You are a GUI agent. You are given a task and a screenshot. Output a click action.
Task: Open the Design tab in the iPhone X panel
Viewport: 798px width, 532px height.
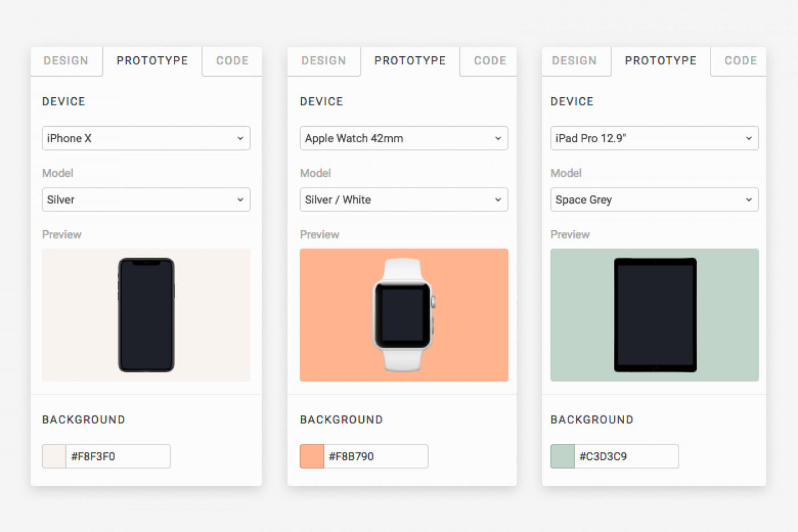[x=66, y=61]
